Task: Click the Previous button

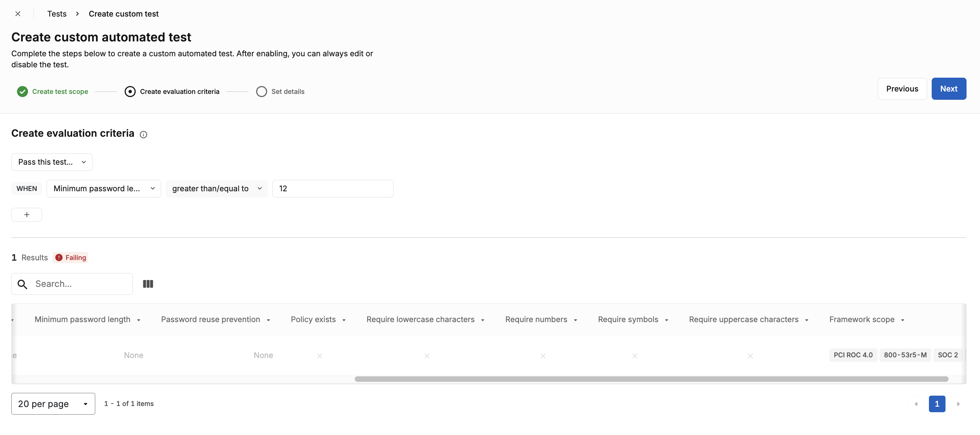Action: pyautogui.click(x=902, y=89)
